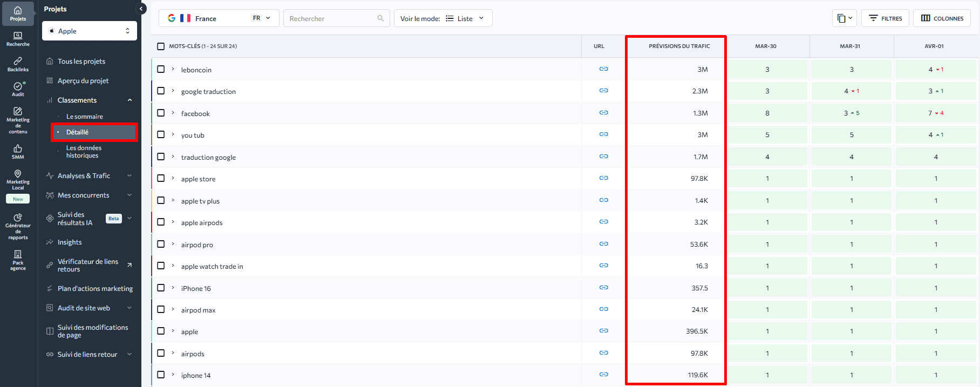This screenshot has width=980, height=387.
Task: Open Vérificateur de liens retours
Action: click(x=88, y=265)
